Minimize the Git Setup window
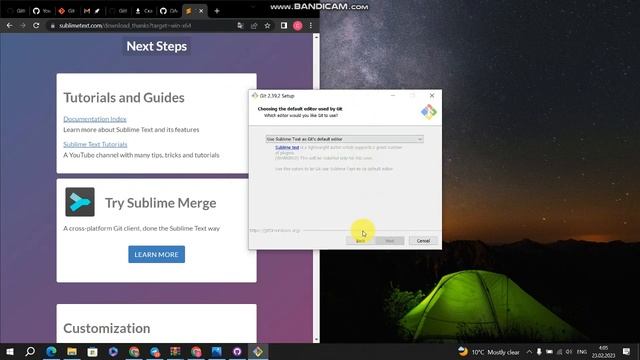Image resolution: width=640 pixels, height=360 pixels. coord(393,96)
